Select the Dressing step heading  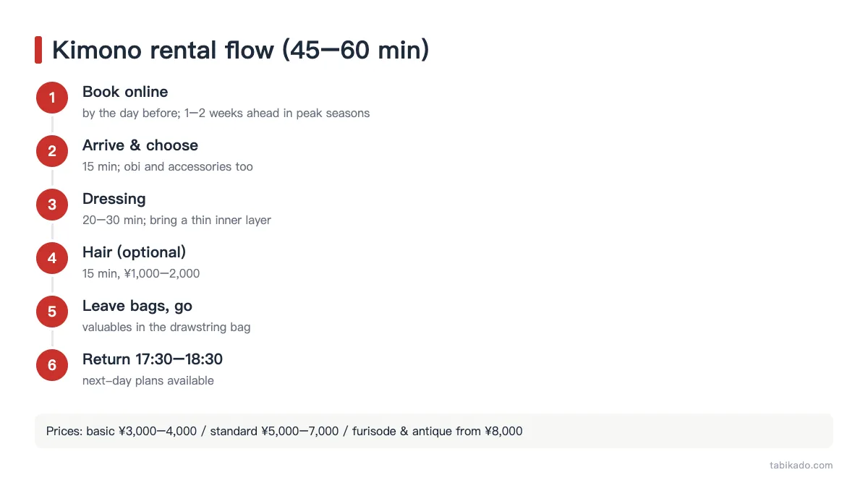click(x=114, y=199)
